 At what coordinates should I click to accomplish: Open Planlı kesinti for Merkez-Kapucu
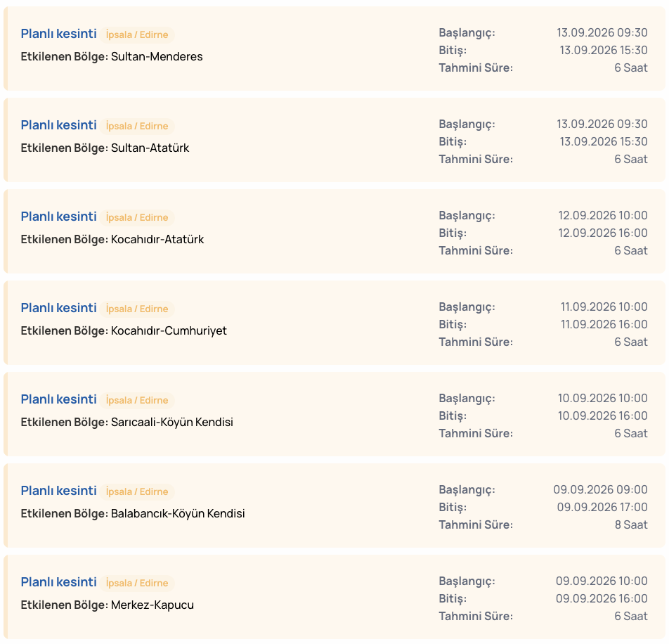point(59,581)
